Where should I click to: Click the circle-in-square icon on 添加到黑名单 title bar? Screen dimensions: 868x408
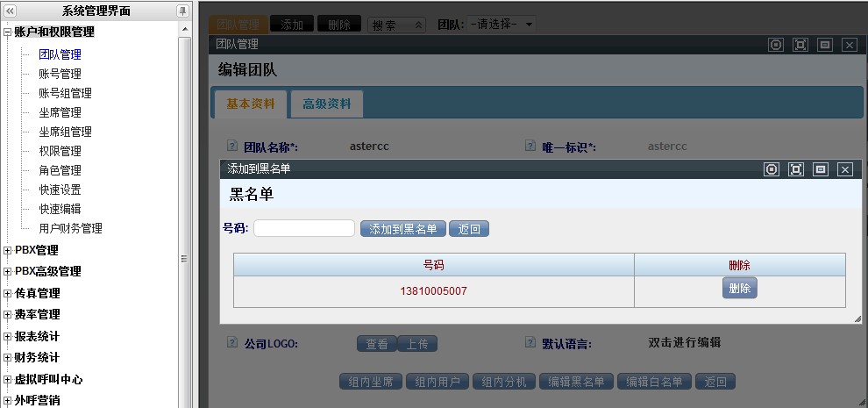click(x=772, y=169)
